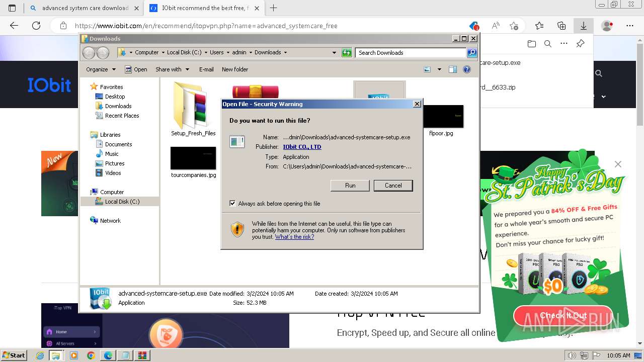Select the Pictures library
The height and width of the screenshot is (362, 644).
click(115, 163)
